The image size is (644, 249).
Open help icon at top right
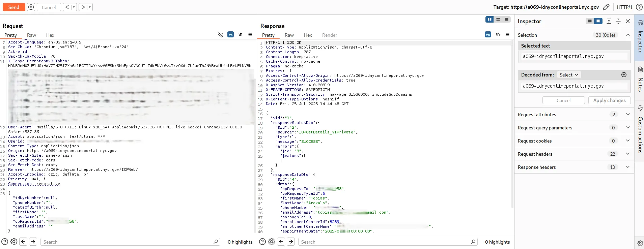(x=639, y=7)
